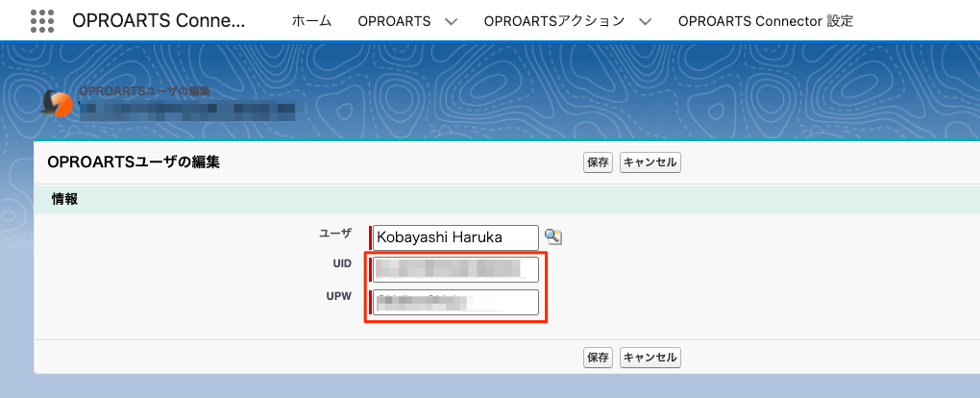Open the OPROARTSアクション navigation tab
The width and height of the screenshot is (980, 398).
[554, 21]
